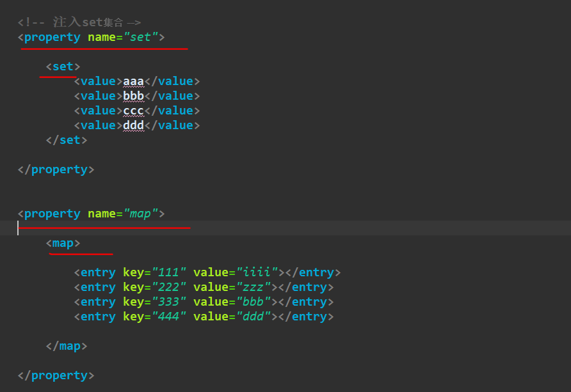
Task: Click the opening <set> tag
Action: click(x=63, y=67)
